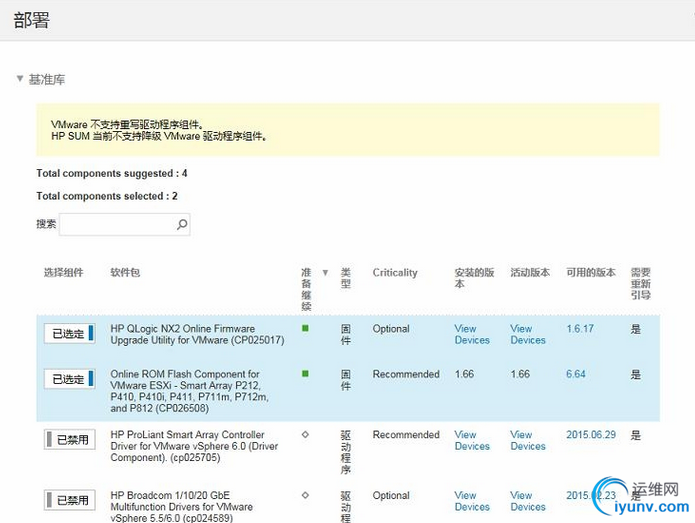Image resolution: width=695 pixels, height=523 pixels.
Task: Select HP QLogic NX2 Online Firmware package name
Action: [x=197, y=335]
